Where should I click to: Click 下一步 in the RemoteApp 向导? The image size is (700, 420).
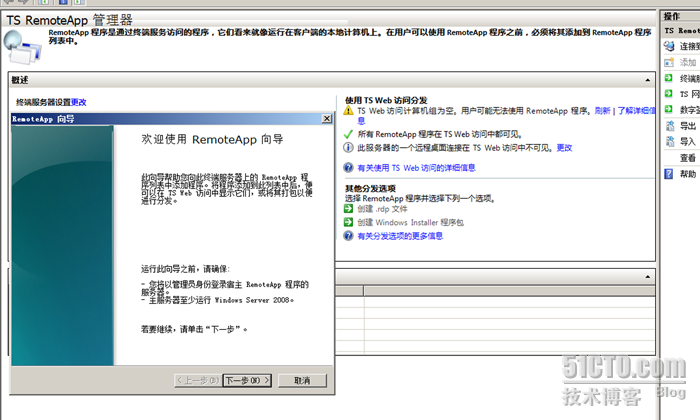tap(247, 380)
